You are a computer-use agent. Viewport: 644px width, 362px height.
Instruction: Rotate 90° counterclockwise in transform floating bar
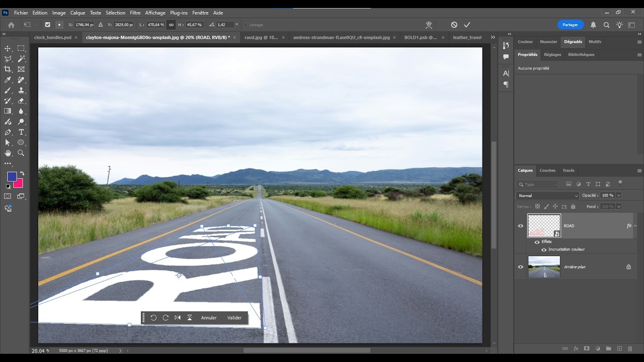(x=153, y=318)
